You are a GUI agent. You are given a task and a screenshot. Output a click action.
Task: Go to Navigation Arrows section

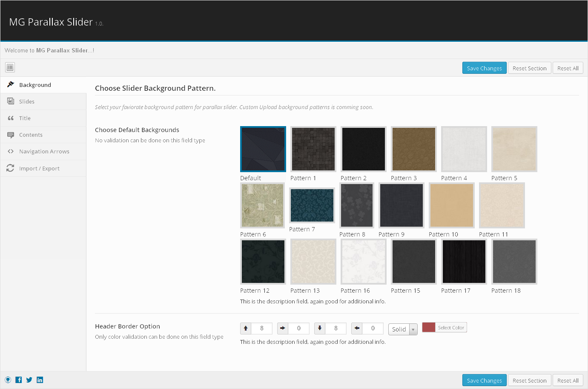pos(44,151)
